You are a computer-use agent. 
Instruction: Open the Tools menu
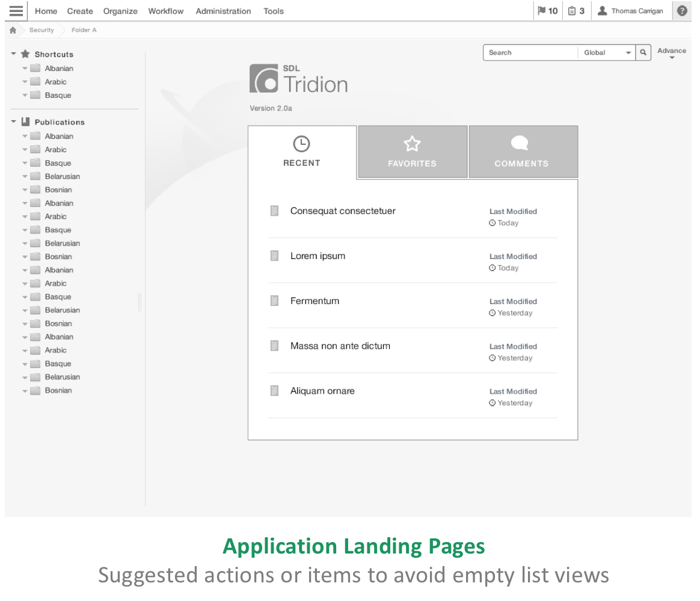273,11
